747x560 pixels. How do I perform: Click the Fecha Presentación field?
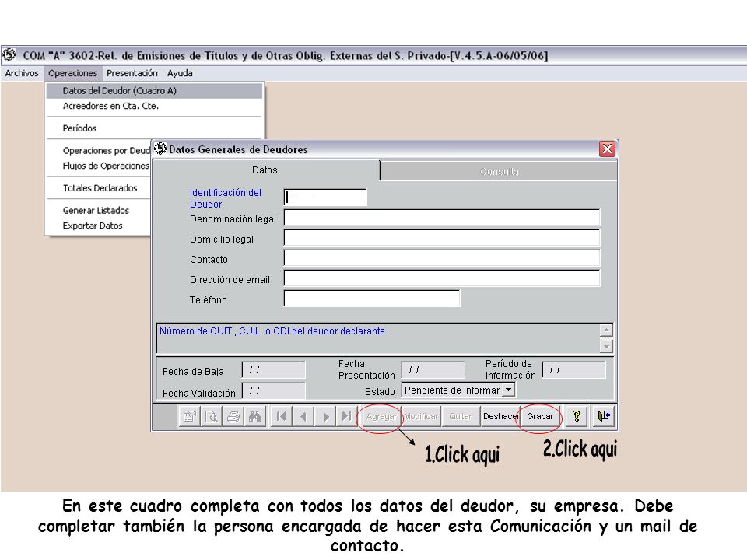click(x=433, y=370)
